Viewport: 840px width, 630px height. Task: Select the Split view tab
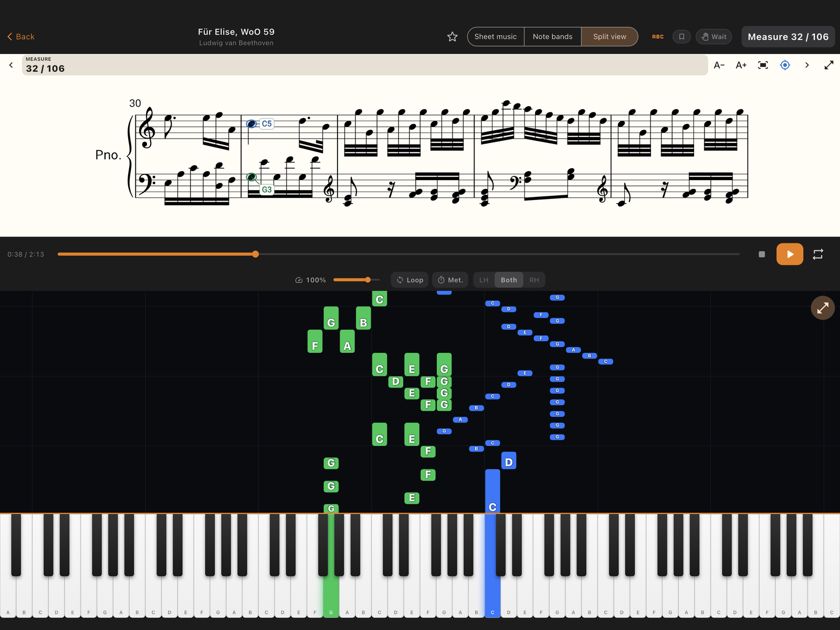(x=610, y=37)
